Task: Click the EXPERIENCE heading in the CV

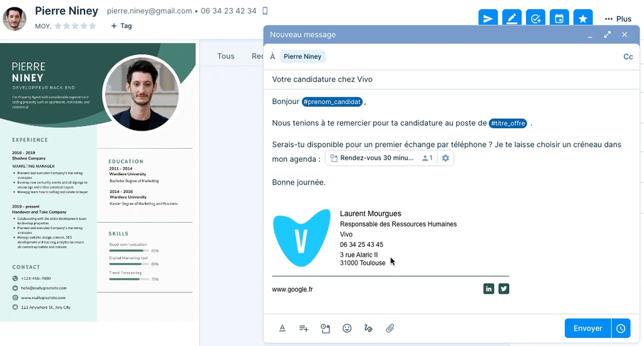Action: click(x=30, y=140)
